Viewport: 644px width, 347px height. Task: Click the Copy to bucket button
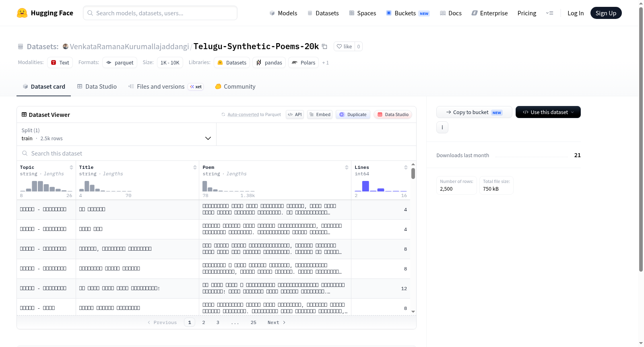[474, 112]
